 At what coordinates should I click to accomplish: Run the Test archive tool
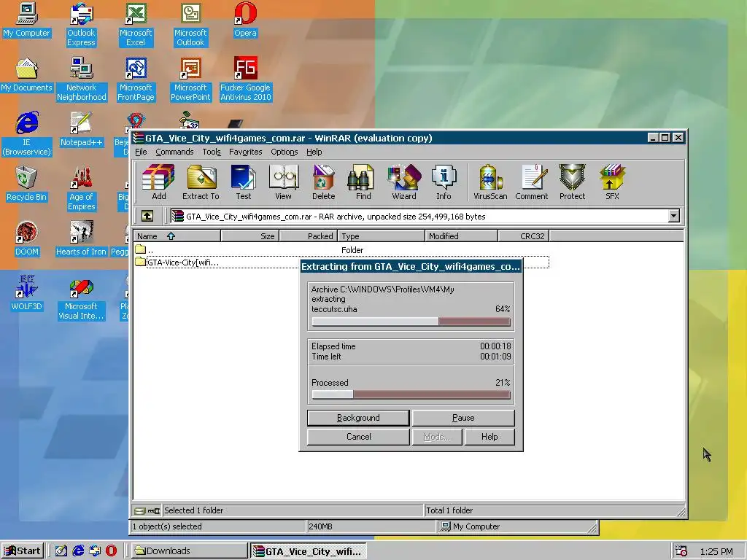tap(243, 182)
